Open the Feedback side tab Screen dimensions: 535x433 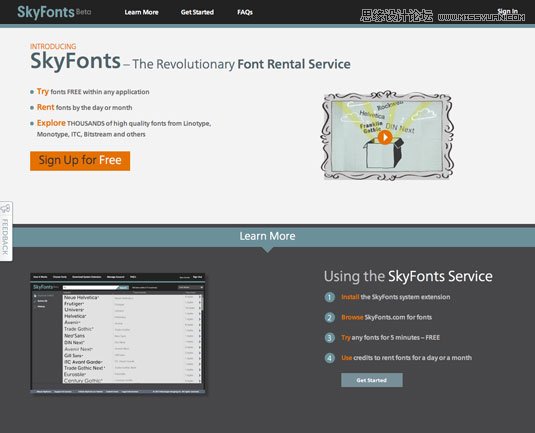click(x=6, y=231)
